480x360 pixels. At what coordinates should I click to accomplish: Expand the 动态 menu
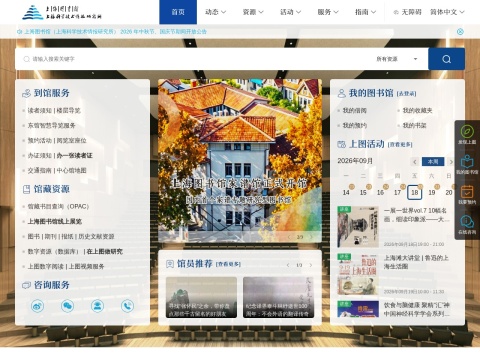[x=215, y=12]
